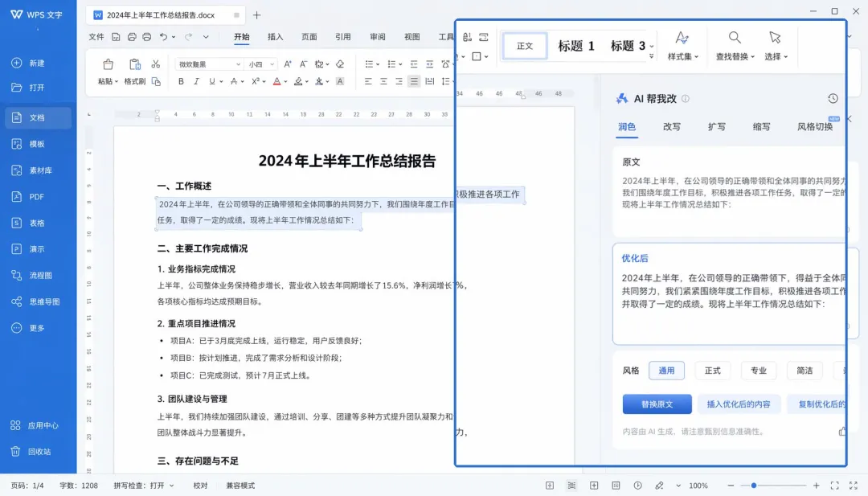The width and height of the screenshot is (868, 496).
Task: Toggle Italic formatting
Action: pyautogui.click(x=196, y=81)
